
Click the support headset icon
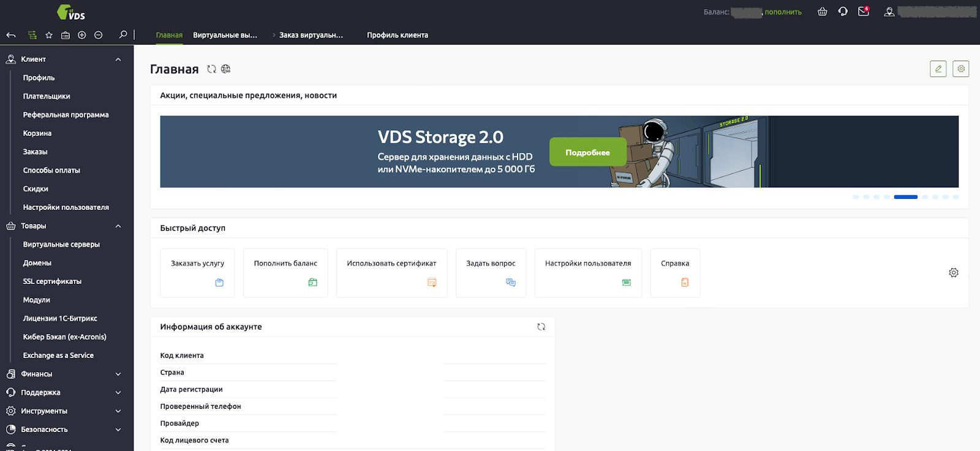(843, 12)
